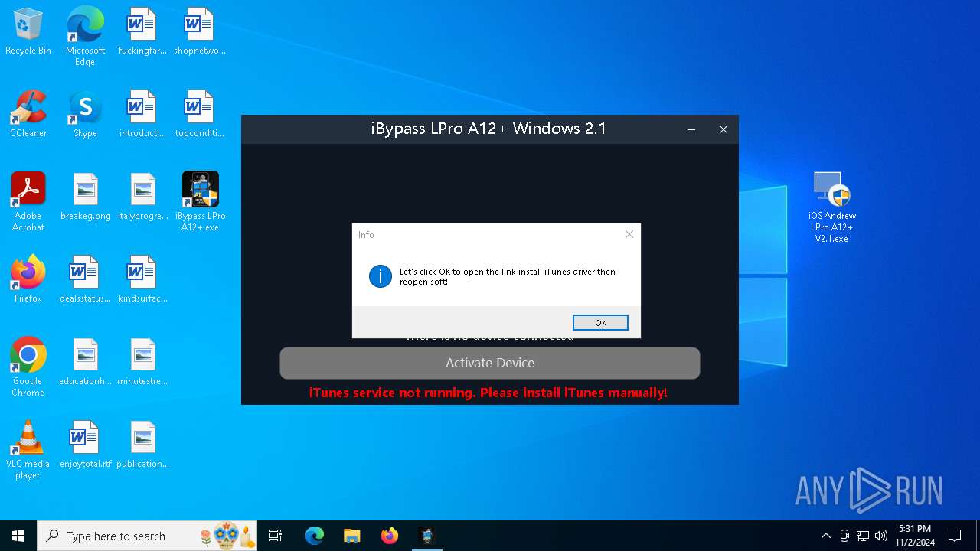Select the Google Chrome desktop shortcut

28,367
